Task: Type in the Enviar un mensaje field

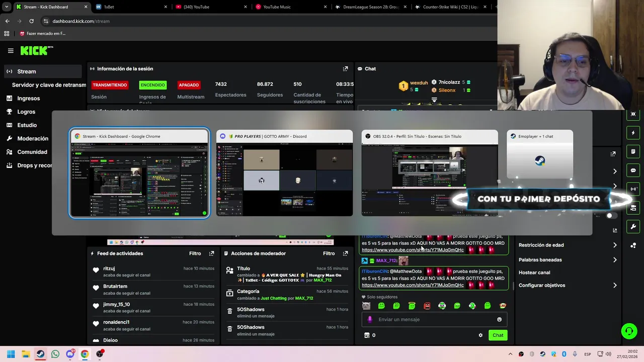Action: (434, 319)
